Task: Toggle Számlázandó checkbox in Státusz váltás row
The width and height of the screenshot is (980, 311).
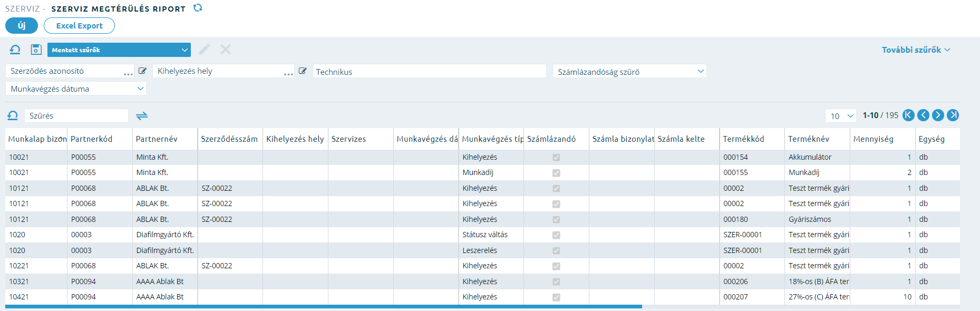Action: pyautogui.click(x=556, y=235)
